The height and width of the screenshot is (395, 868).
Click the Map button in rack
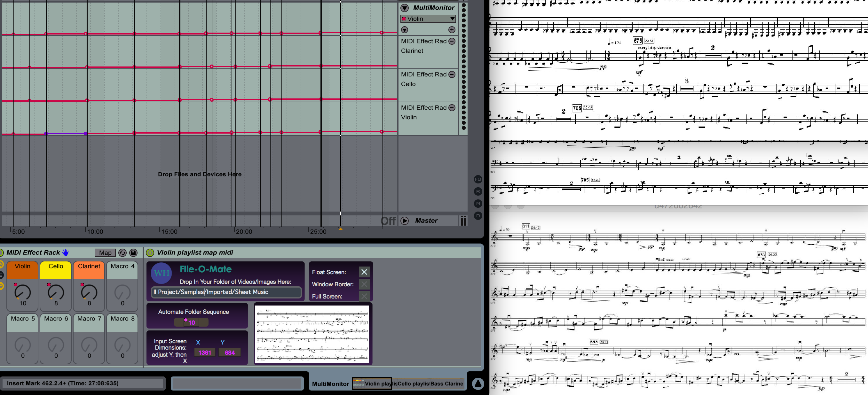coord(105,252)
